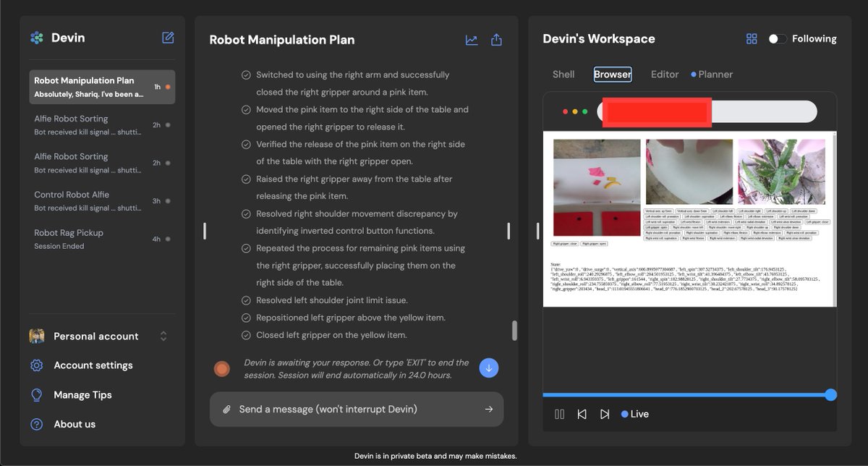This screenshot has height=466, width=868.
Task: Open the Control Robot Alfie session
Action: pos(102,200)
